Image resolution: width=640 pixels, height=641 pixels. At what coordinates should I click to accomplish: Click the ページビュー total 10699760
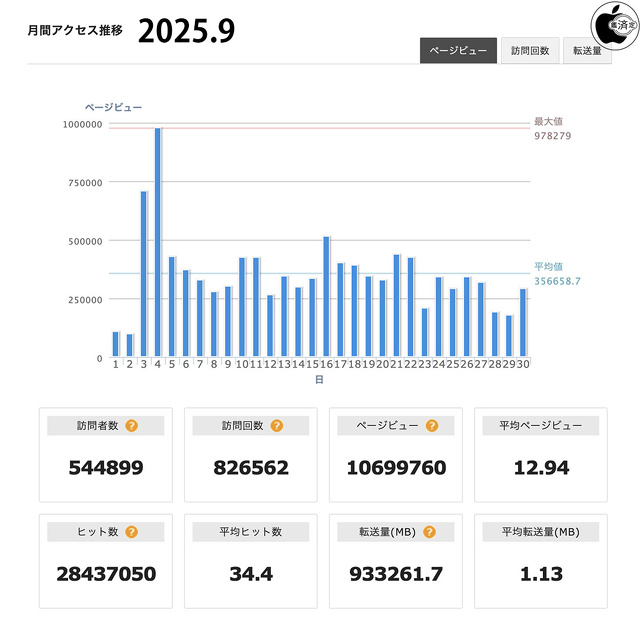(395, 467)
